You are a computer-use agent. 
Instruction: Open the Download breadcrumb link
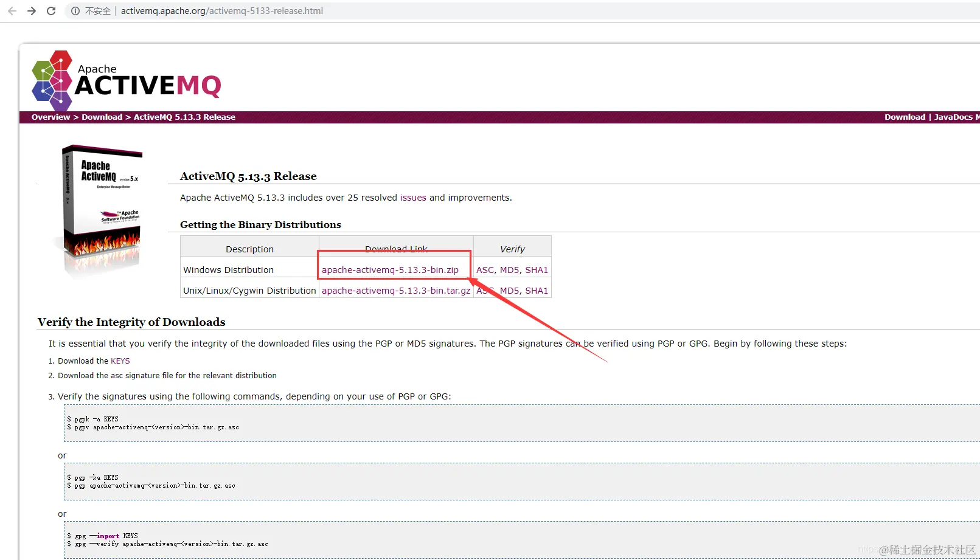click(102, 117)
